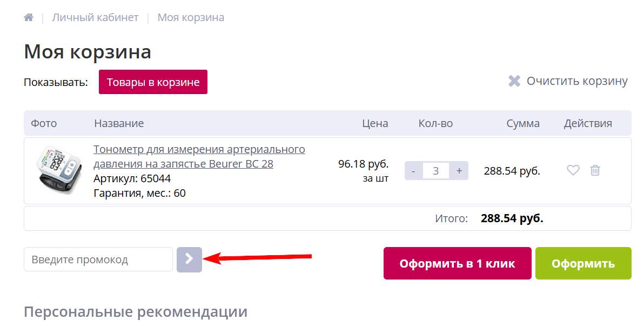Decrease quantity with minus button
The height and width of the screenshot is (326, 644).
pos(413,171)
